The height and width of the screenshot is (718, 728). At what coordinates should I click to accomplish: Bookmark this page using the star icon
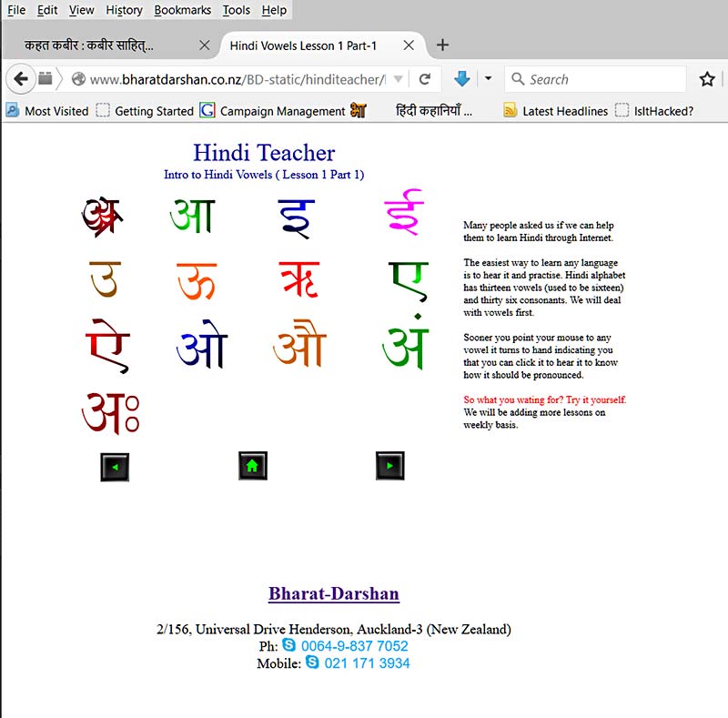[x=707, y=79]
